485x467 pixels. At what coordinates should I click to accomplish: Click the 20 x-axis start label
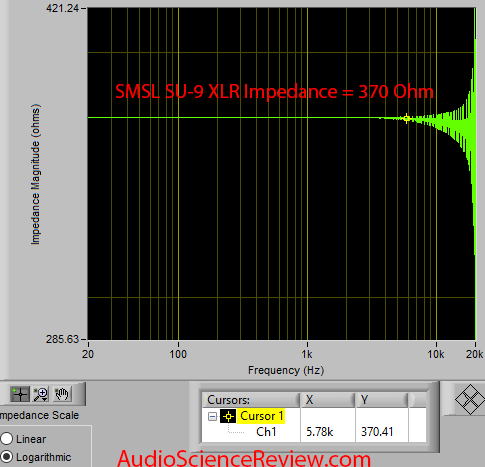click(88, 354)
